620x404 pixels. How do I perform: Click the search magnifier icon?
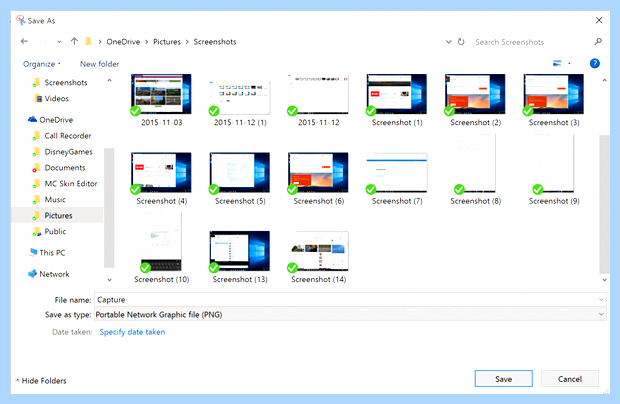pyautogui.click(x=598, y=42)
